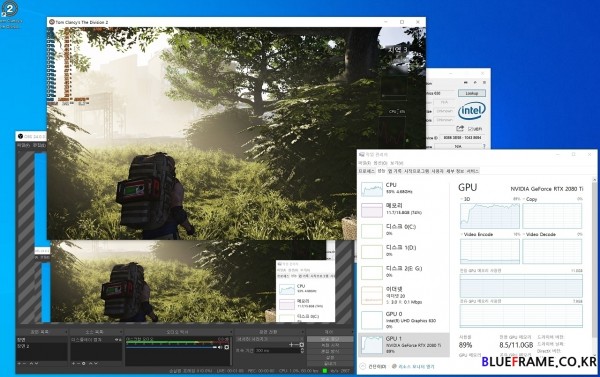Click OBS status bar green indicator square

325,370
